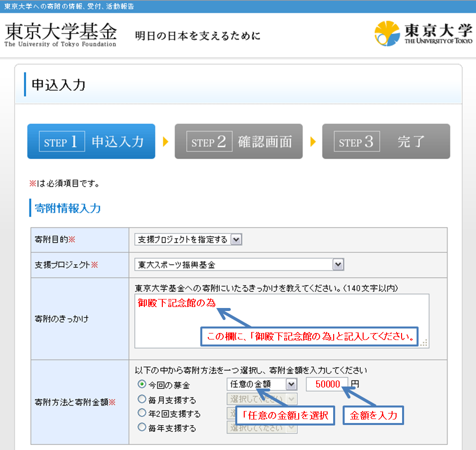The height and width of the screenshot is (450, 476).
Task: Click the STEP 1 申込入力 step tab
Action: (x=91, y=141)
